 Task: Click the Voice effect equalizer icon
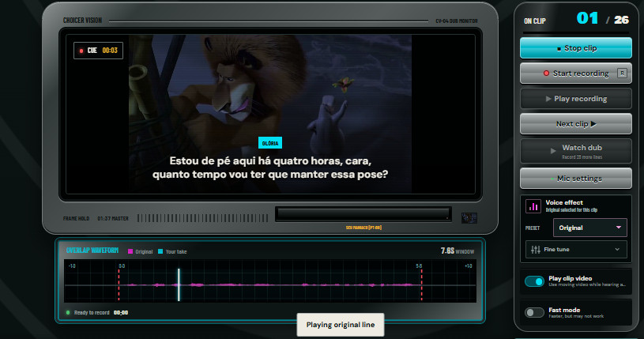point(533,206)
